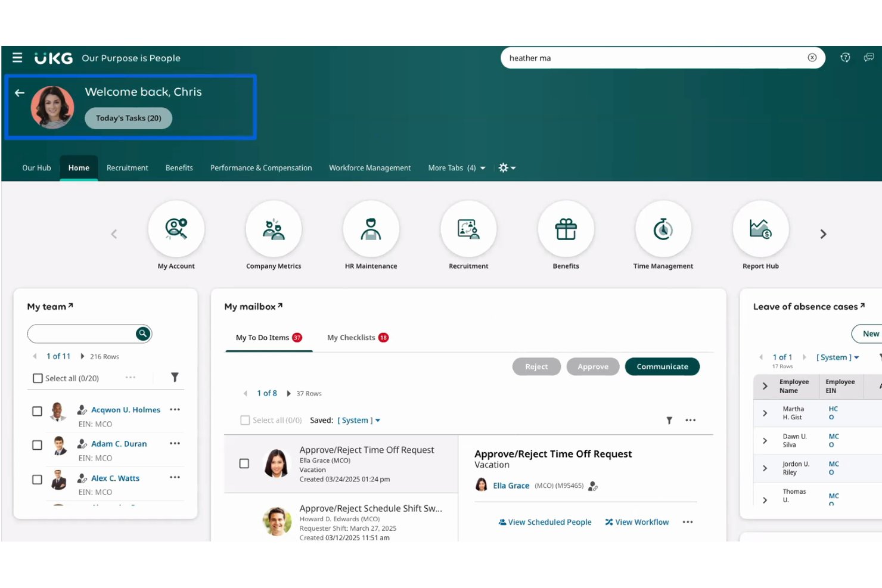Image resolution: width=882 pixels, height=588 pixels.
Task: Check the box for Adam C. Duran
Action: 37,445
